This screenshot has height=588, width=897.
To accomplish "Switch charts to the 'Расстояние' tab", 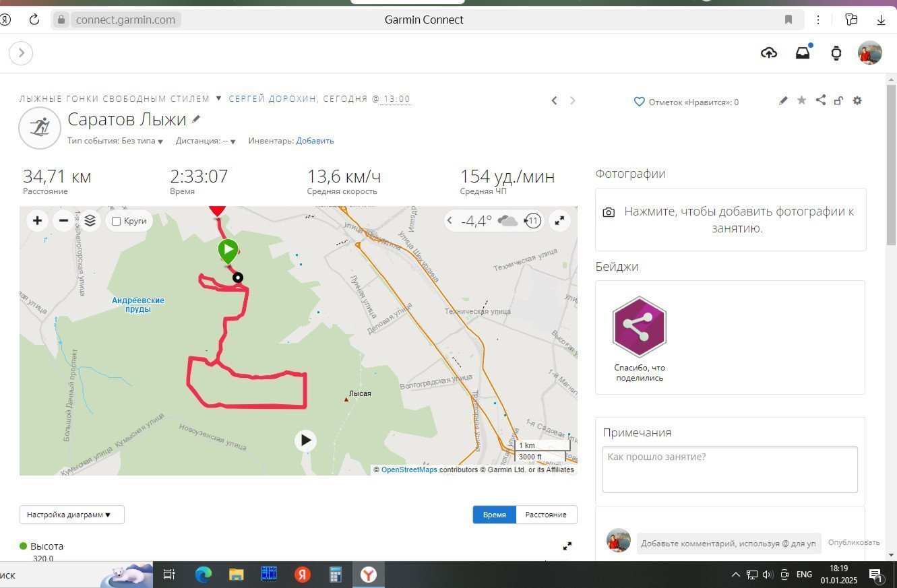I will [x=546, y=515].
